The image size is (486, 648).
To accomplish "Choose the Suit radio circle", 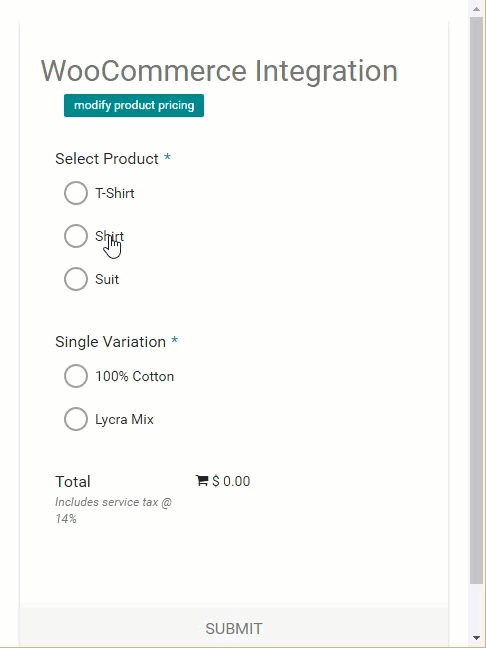I will pyautogui.click(x=76, y=279).
